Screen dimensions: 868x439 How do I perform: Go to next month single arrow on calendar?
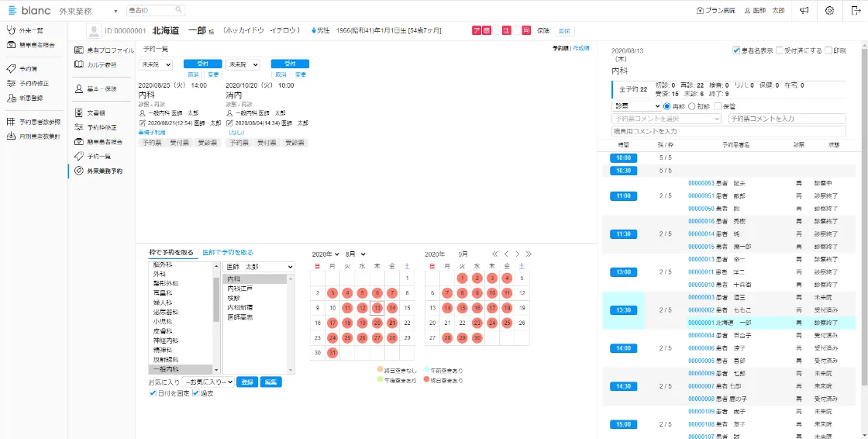pos(518,254)
